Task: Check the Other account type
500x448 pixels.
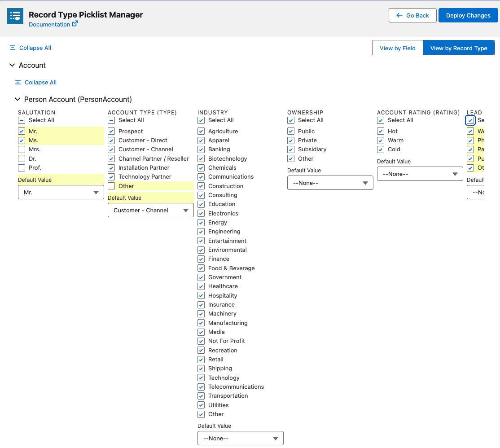Action: tap(111, 186)
